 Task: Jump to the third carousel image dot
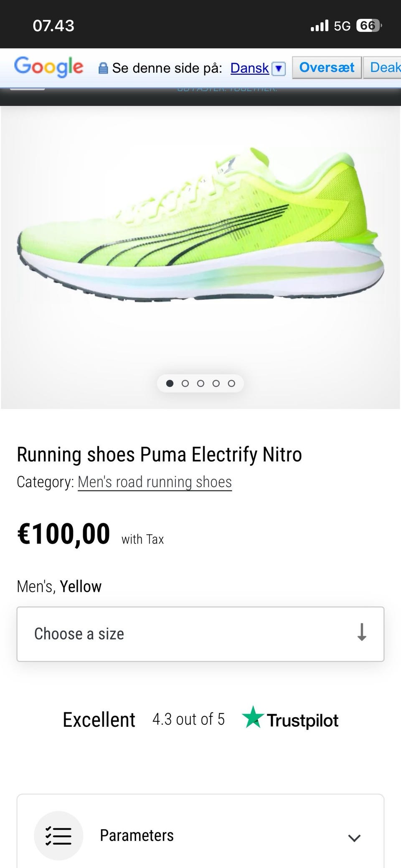200,383
